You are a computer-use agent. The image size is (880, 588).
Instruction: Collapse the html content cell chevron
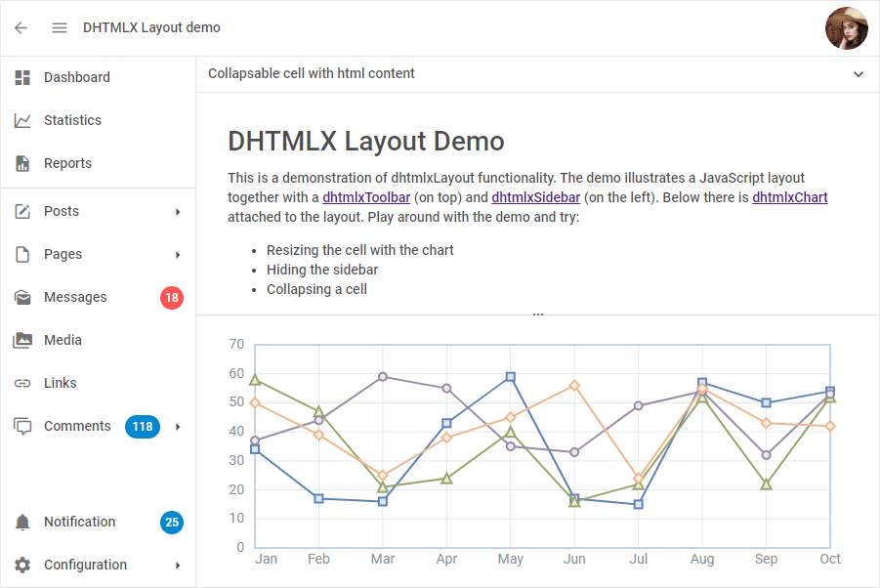tap(859, 74)
